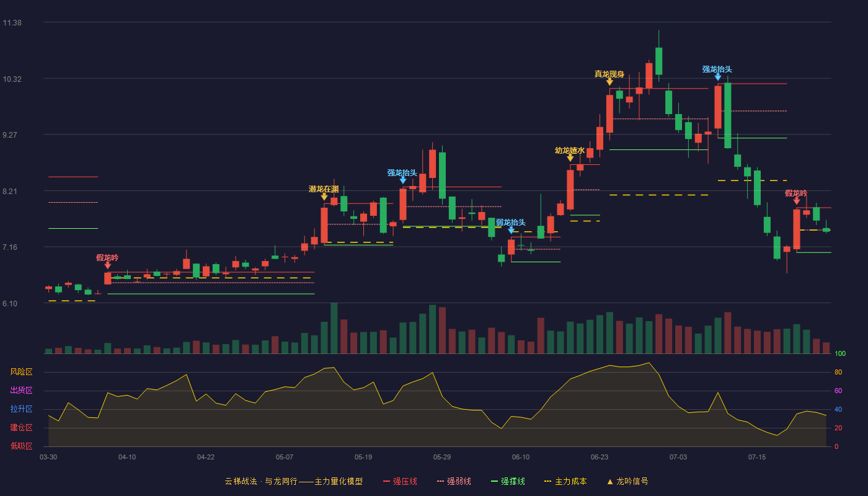This screenshot has width=868, height=496.
Task: Toggle the 强弱线 legend series
Action: pos(454,481)
